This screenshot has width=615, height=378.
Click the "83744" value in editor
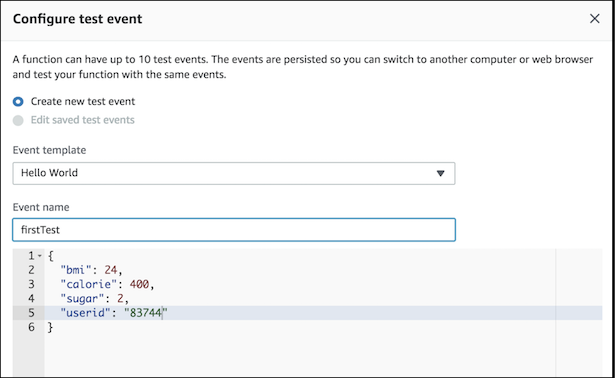coord(146,313)
